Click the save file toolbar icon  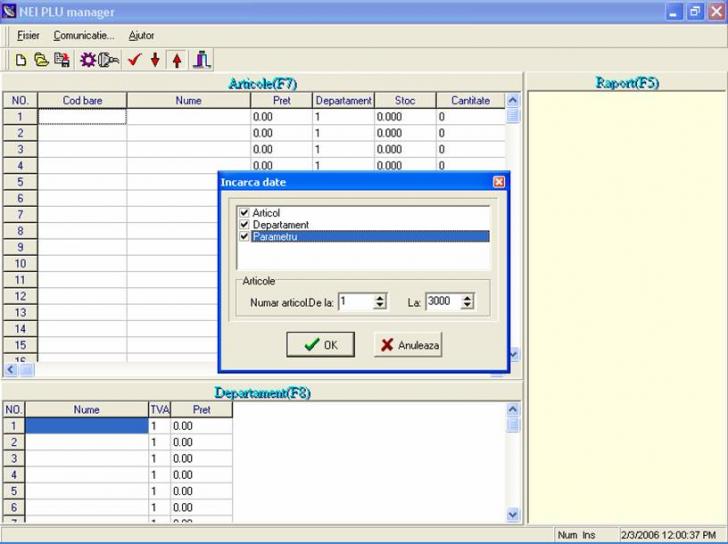62,60
